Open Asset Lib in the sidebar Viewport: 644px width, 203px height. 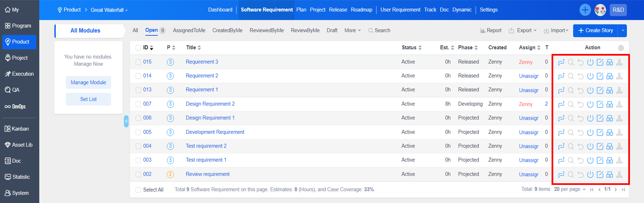point(18,145)
